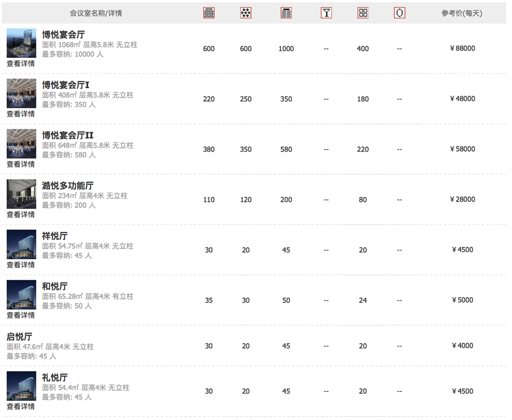Open the 澔悦多功能厅 room thumbnail

coord(21,194)
